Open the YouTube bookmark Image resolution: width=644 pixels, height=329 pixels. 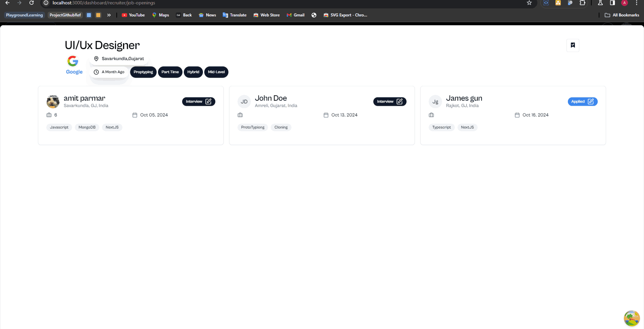pyautogui.click(x=133, y=15)
